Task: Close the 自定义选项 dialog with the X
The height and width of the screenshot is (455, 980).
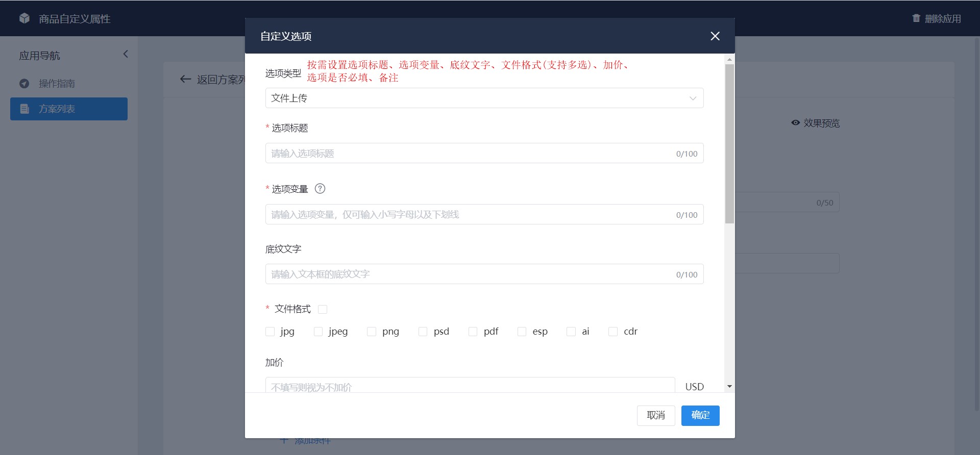Action: 715,36
